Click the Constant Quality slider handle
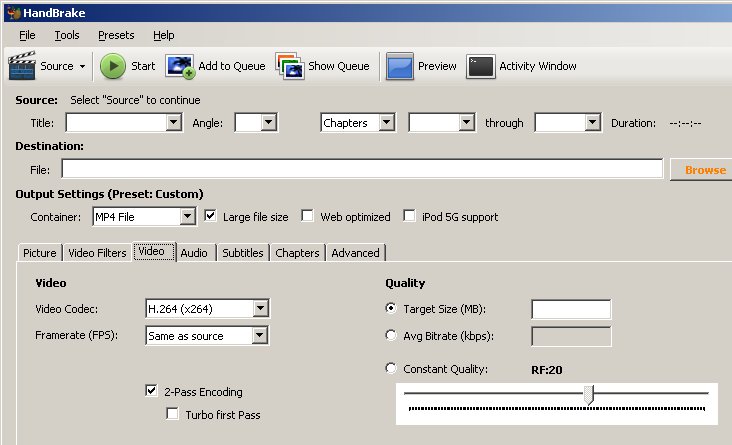 point(589,395)
